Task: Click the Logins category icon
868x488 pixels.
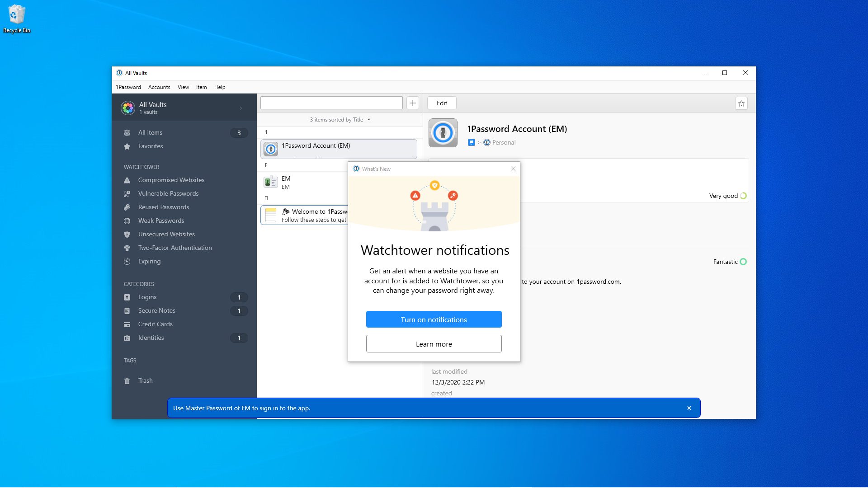Action: pyautogui.click(x=127, y=297)
